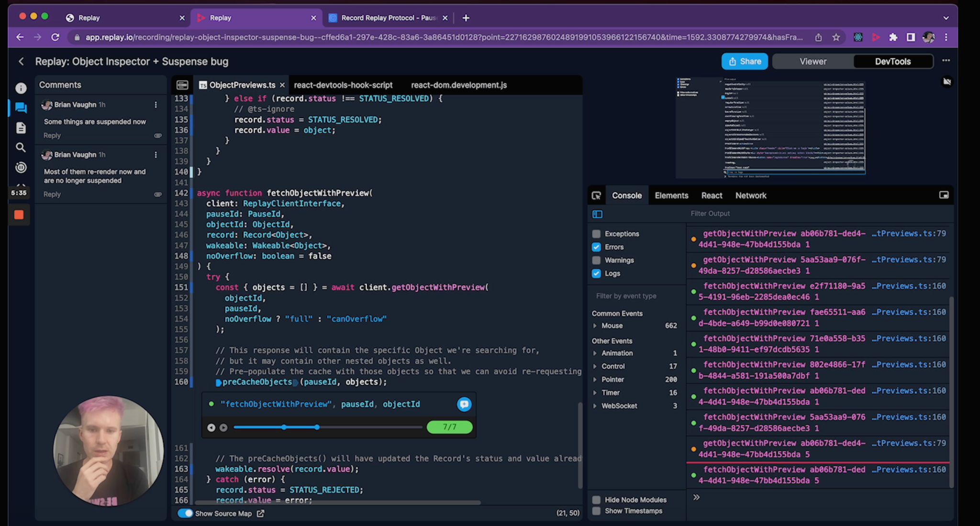
Task: Open the _Previews.ts:160 link for e2f71180
Action: click(909, 286)
